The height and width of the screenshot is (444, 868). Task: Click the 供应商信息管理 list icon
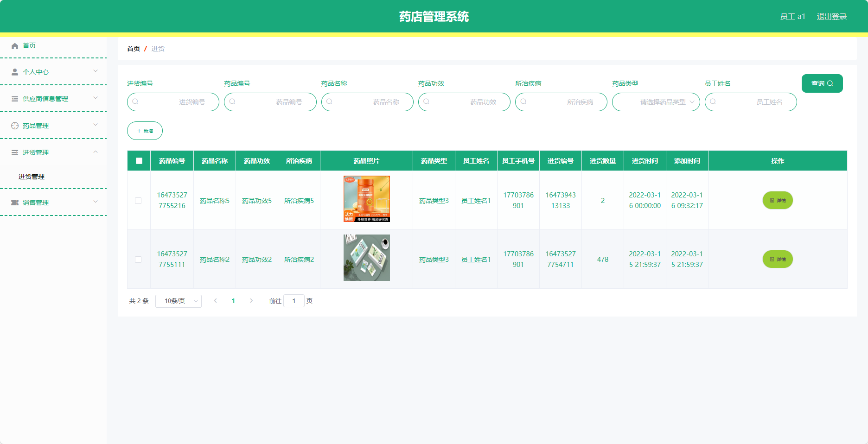[15, 99]
